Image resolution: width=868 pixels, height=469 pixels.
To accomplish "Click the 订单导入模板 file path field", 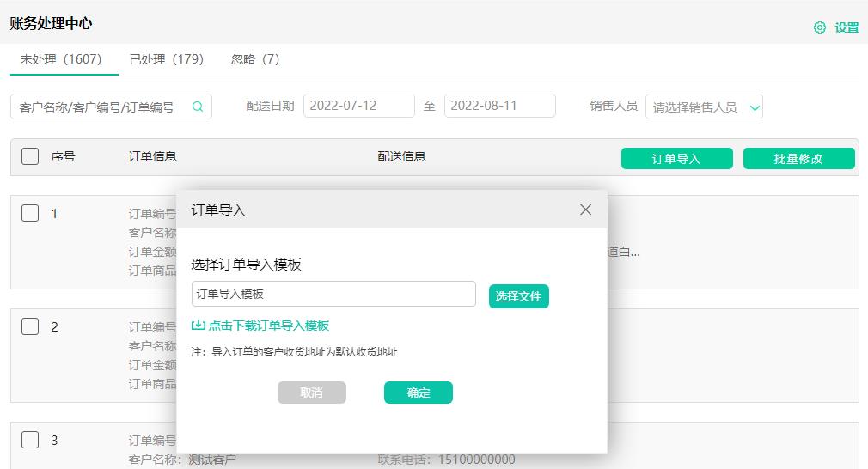I will click(x=333, y=294).
